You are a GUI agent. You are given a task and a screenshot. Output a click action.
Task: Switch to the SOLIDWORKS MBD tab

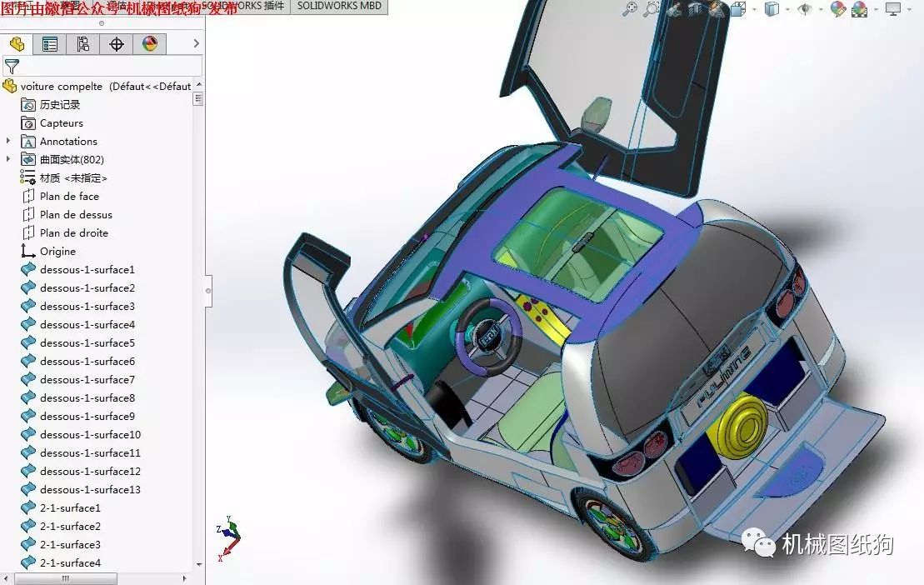point(339,7)
